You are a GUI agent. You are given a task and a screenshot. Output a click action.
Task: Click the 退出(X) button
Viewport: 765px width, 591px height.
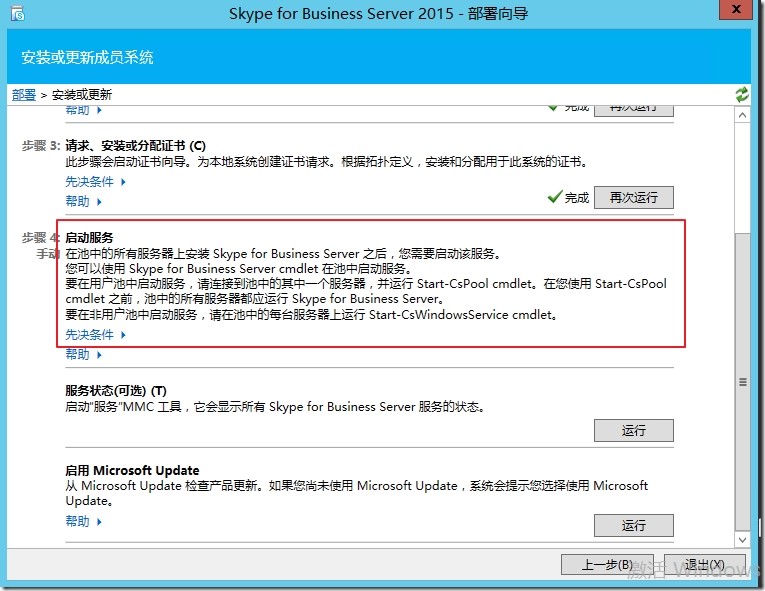(705, 565)
